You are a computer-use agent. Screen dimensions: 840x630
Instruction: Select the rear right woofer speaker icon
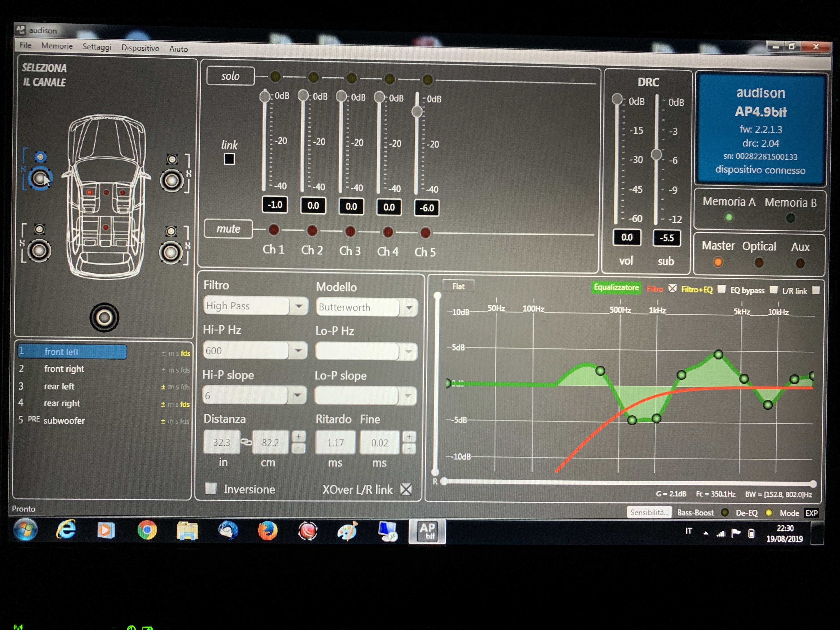(x=171, y=253)
